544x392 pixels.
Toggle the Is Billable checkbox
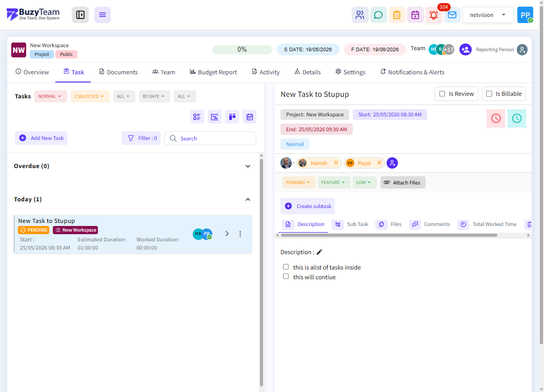[489, 94]
